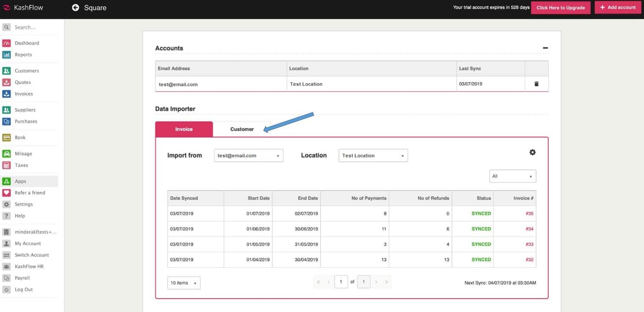Open Dashboard from the sidebar icon

click(7, 43)
